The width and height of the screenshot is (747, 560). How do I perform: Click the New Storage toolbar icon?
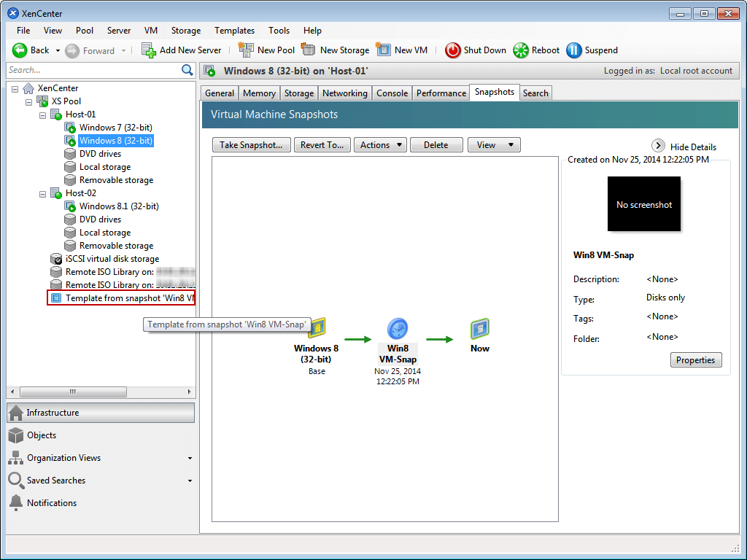coord(309,50)
